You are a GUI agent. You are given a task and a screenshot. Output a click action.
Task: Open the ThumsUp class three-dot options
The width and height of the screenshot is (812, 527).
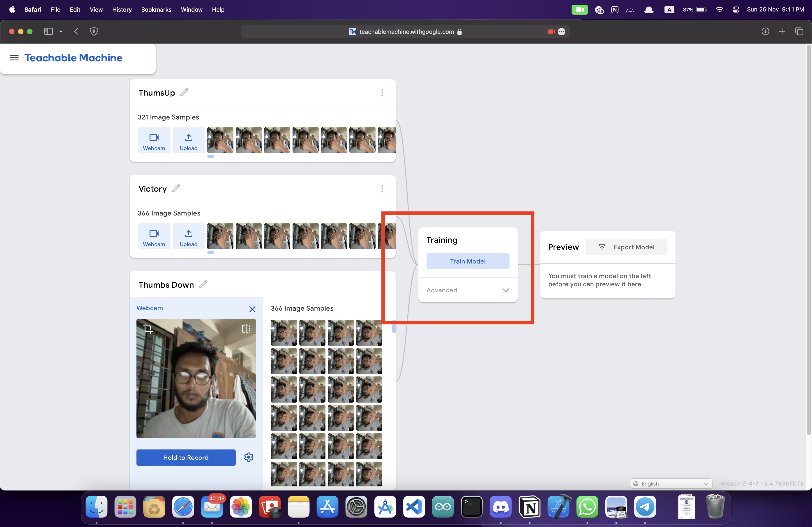pyautogui.click(x=382, y=93)
